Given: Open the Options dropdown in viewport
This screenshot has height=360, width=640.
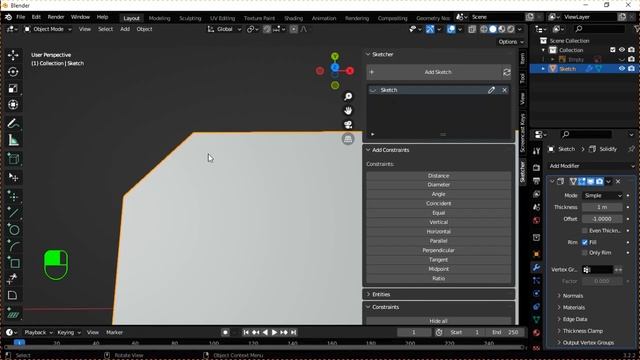Looking at the screenshot, I should pos(511,42).
